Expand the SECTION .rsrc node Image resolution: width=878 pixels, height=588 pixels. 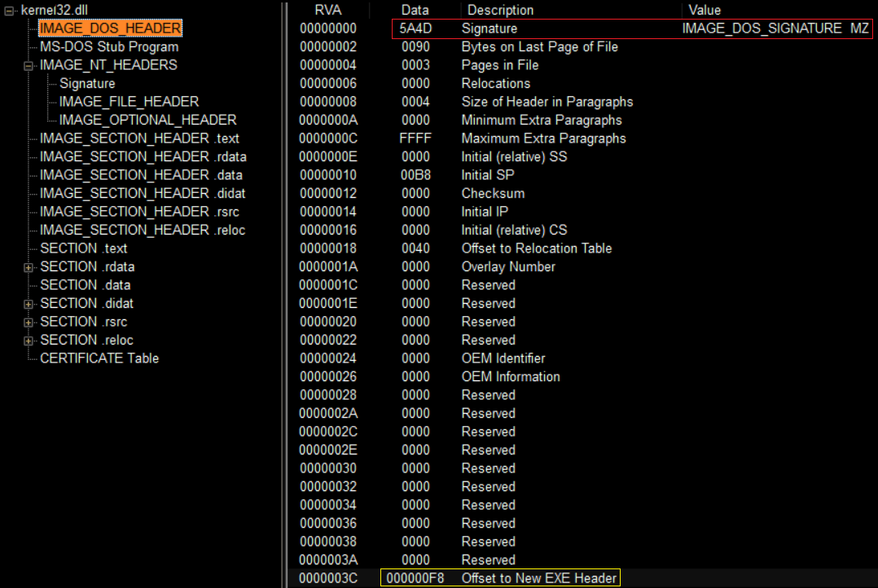(x=28, y=321)
